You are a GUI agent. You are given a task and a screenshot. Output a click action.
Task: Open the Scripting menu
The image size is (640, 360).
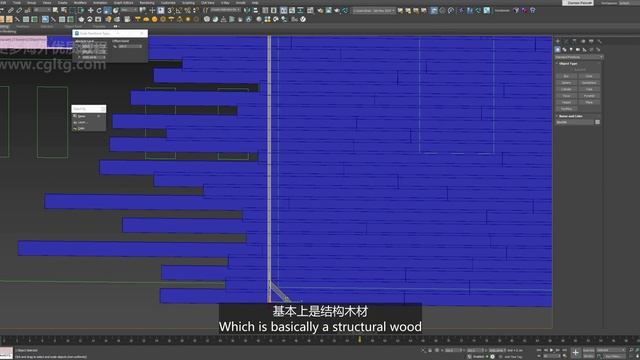188,3
